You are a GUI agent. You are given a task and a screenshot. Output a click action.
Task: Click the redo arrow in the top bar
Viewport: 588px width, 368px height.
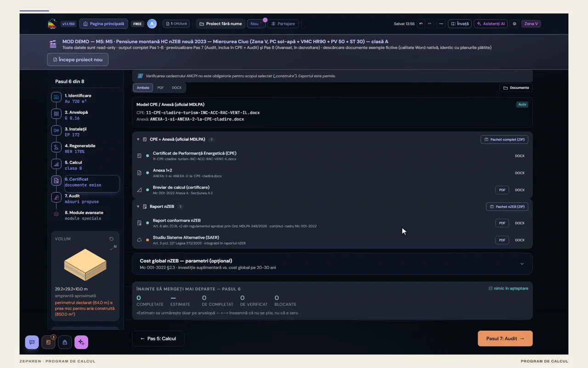430,24
